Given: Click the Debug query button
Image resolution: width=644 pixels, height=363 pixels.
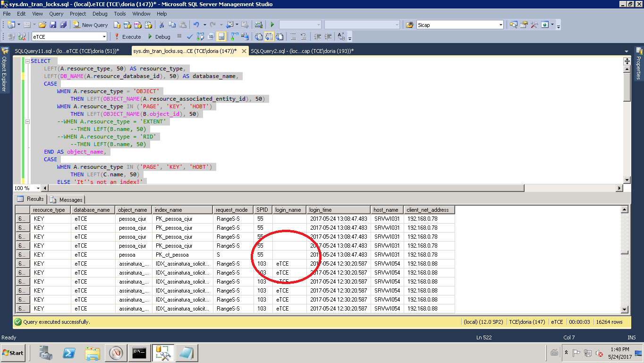Looking at the screenshot, I should (x=159, y=36).
